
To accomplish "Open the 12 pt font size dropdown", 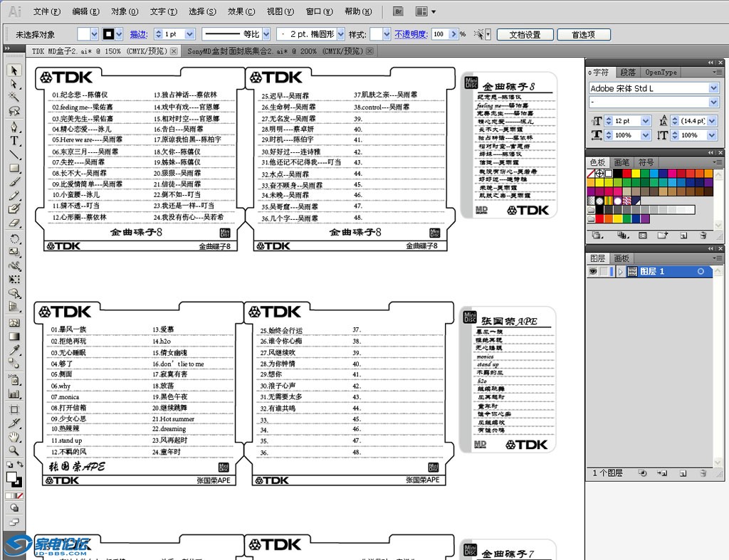I will 645,121.
